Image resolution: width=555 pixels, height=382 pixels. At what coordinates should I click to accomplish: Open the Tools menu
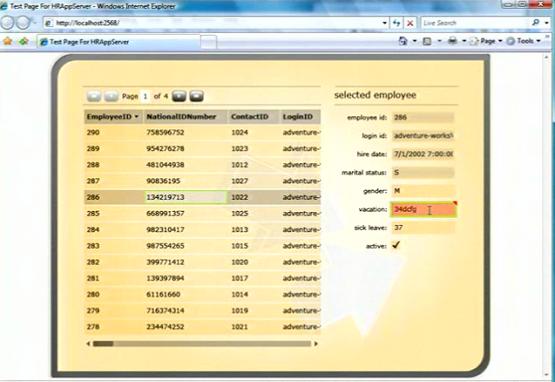click(523, 41)
